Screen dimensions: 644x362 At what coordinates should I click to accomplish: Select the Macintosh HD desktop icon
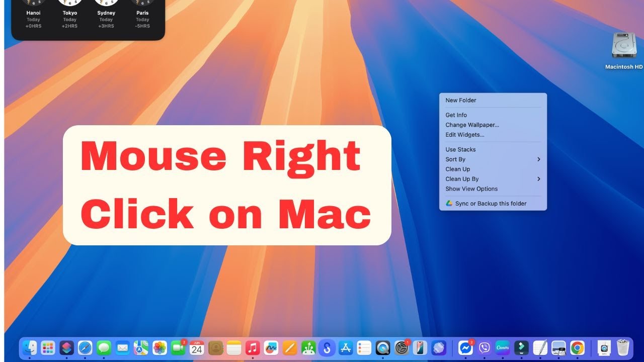click(x=624, y=51)
